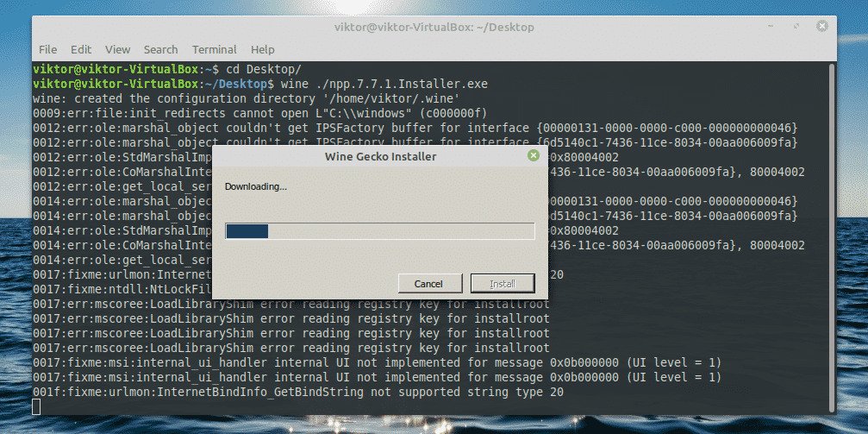This screenshot has width=868, height=434.
Task: Close the Wine Gecko Installer dialog
Action: (x=534, y=156)
